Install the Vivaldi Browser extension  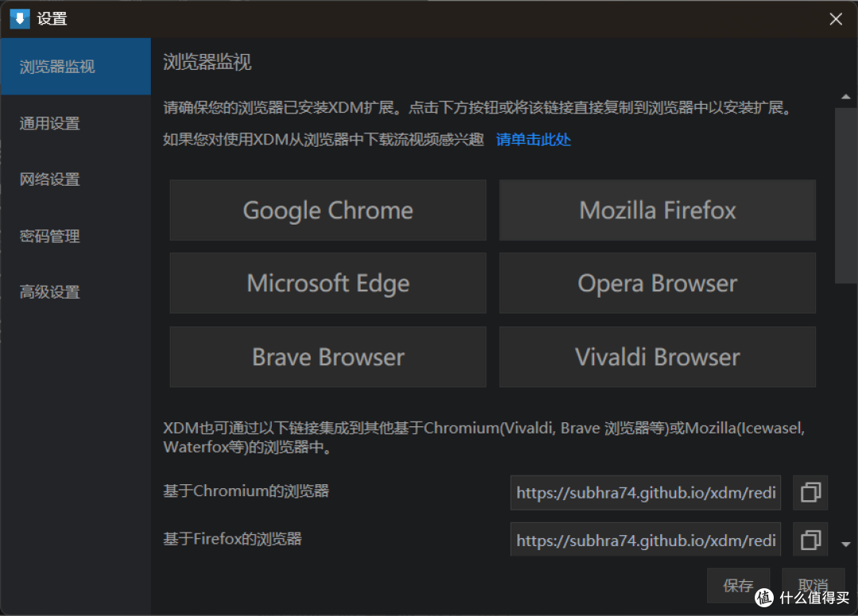(x=657, y=356)
